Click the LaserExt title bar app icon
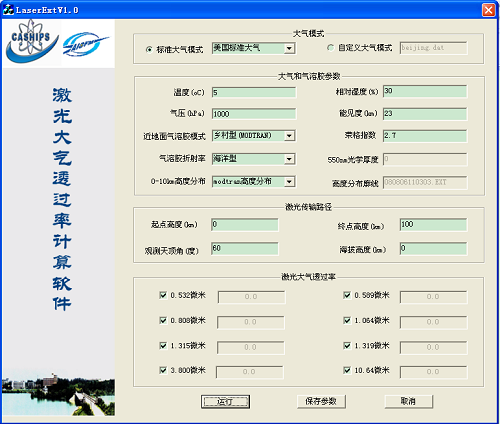The height and width of the screenshot is (424, 500). [8, 10]
